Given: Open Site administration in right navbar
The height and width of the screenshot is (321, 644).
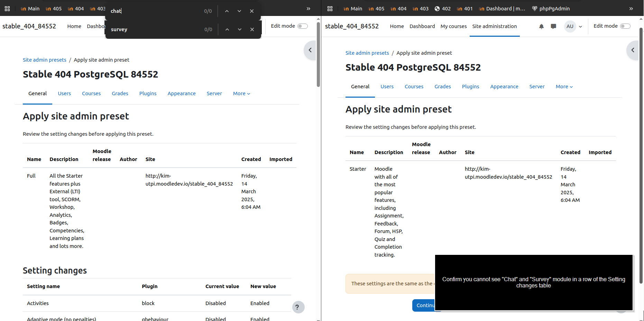Looking at the screenshot, I should (x=495, y=26).
